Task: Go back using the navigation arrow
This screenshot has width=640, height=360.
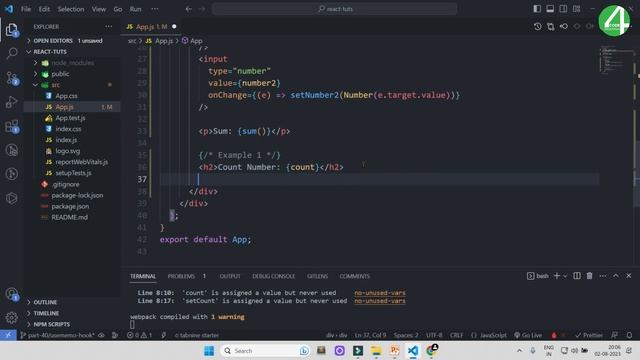Action: point(189,9)
